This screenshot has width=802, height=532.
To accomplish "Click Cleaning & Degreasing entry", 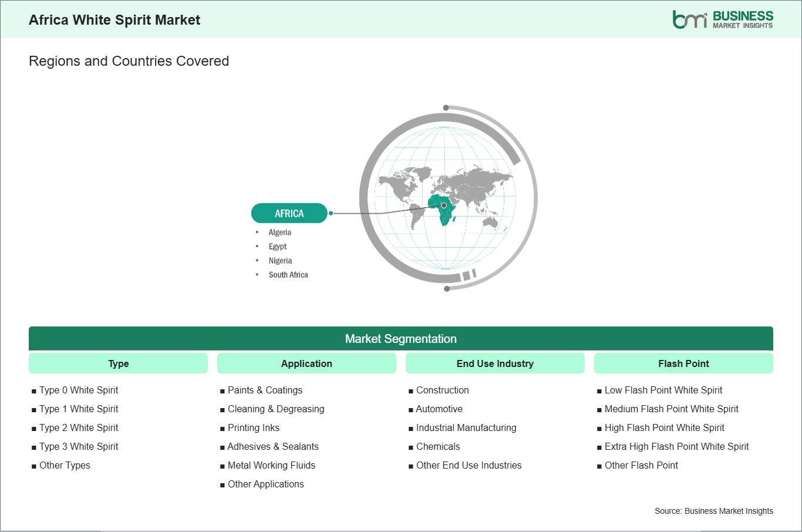I will click(276, 409).
